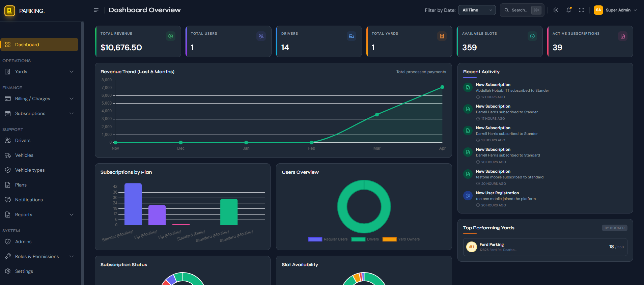Open the Abdullah Hobabi TT subscription activity
644x285 pixels.
click(512, 90)
